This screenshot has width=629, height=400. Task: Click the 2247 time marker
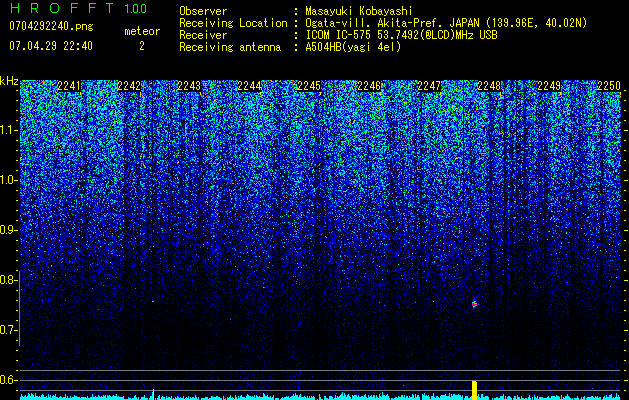429,86
